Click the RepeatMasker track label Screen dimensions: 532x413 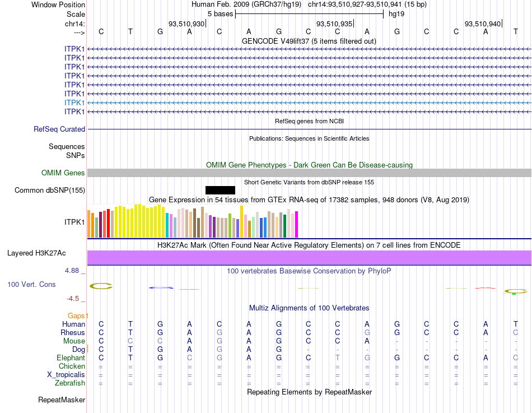pyautogui.click(x=62, y=400)
